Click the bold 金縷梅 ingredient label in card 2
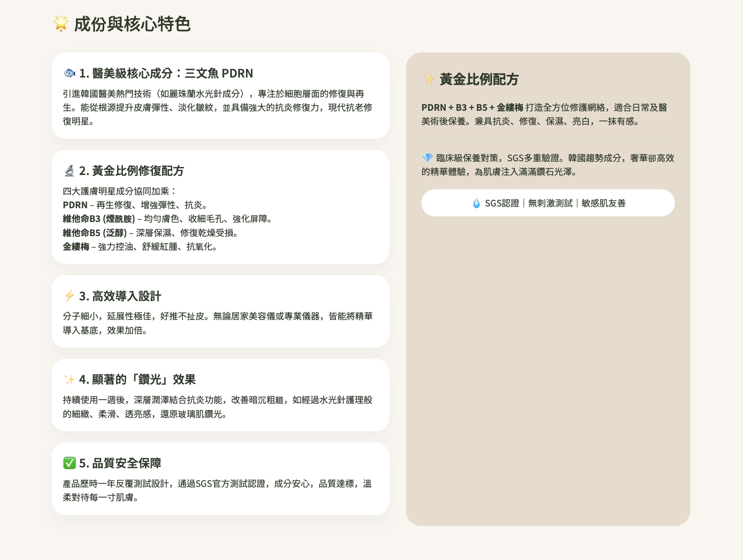This screenshot has height=560, width=743. click(76, 247)
